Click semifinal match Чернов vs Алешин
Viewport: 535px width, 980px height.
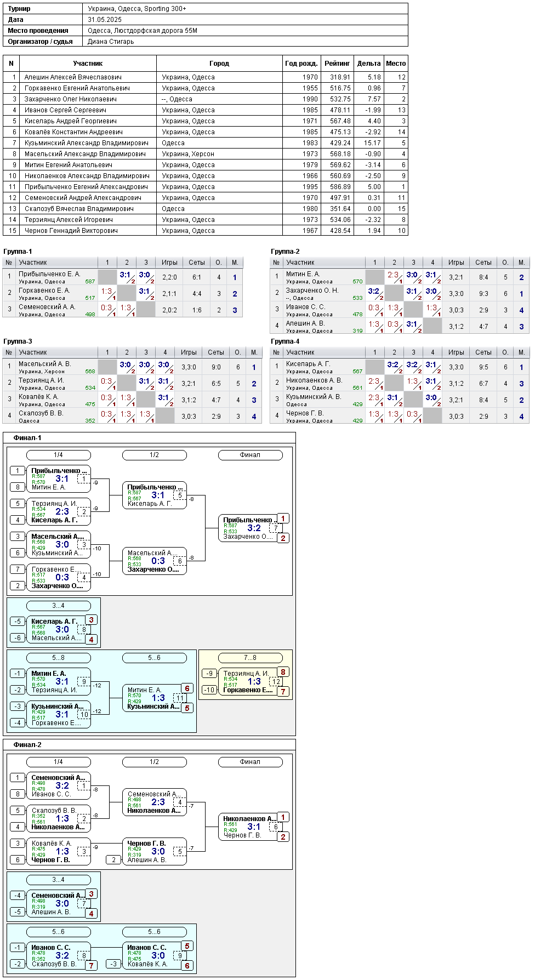155,852
